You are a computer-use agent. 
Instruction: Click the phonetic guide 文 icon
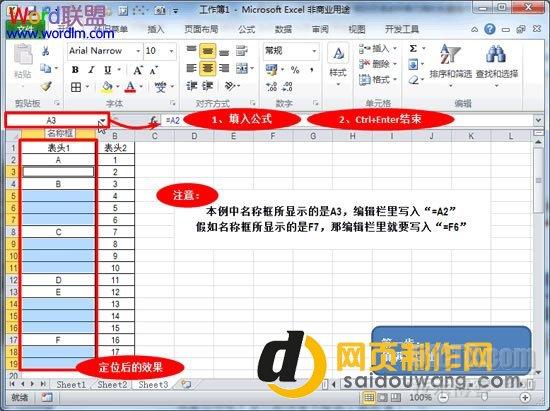pyautogui.click(x=160, y=87)
